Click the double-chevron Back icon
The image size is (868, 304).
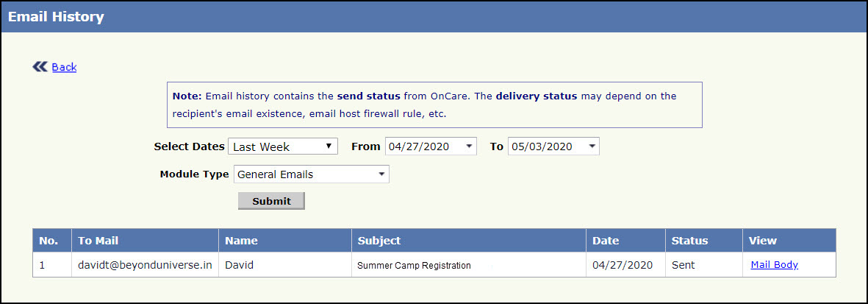[x=40, y=67]
